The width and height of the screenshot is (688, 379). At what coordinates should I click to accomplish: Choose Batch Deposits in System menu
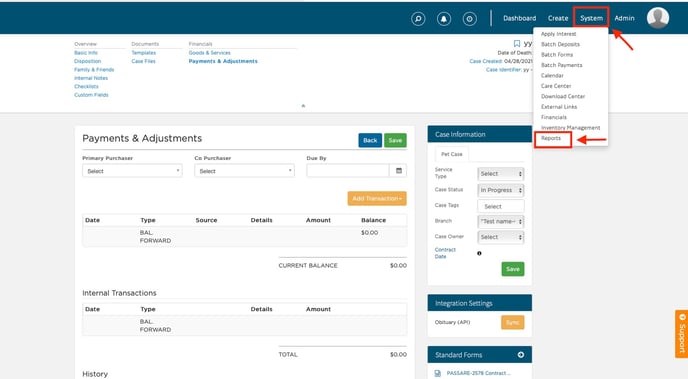coord(560,44)
